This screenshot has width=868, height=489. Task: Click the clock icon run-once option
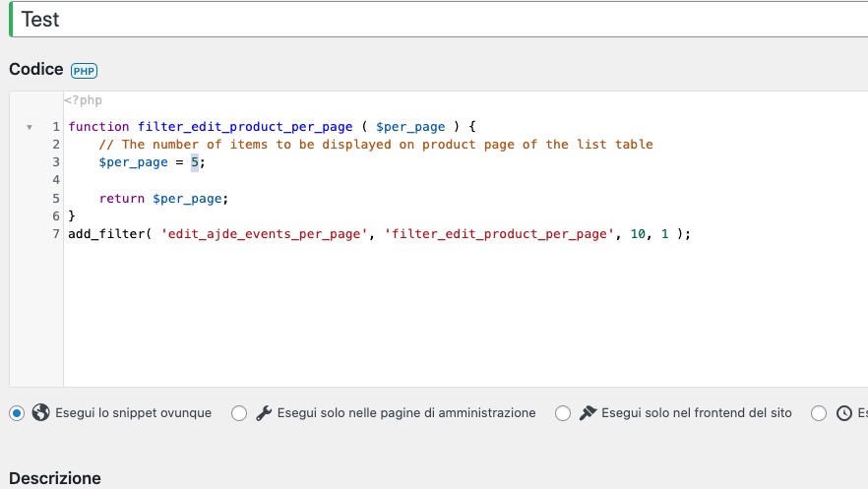coord(844,413)
